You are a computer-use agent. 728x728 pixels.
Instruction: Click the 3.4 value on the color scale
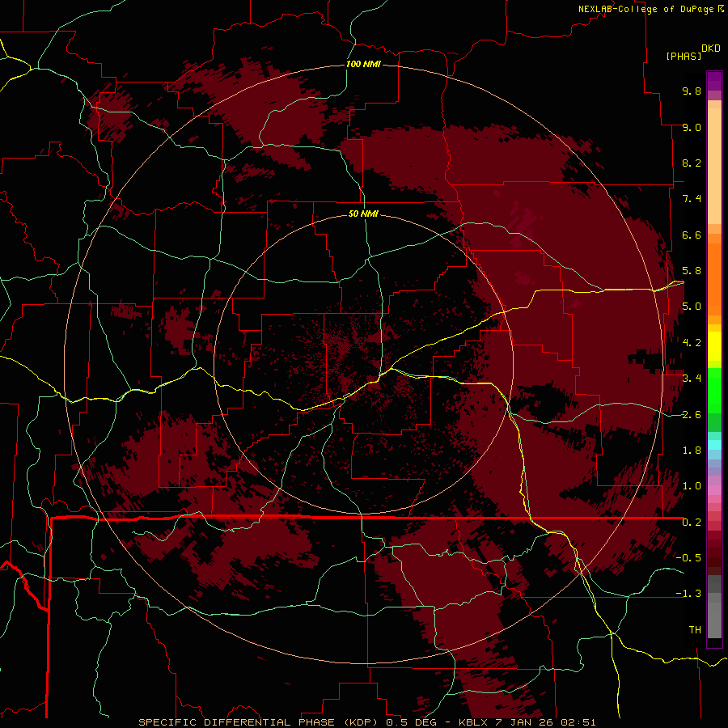tap(692, 379)
